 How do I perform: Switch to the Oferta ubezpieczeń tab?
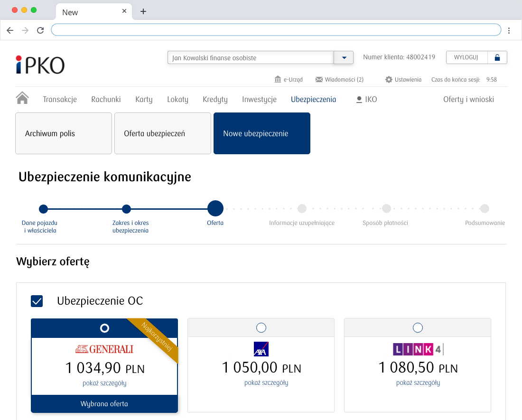[163, 133]
